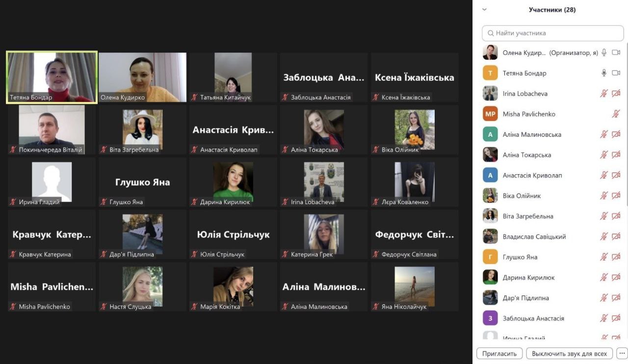The height and width of the screenshot is (364, 628).
Task: Click disabled camera icon for Віка Олійник
Action: 616,196
